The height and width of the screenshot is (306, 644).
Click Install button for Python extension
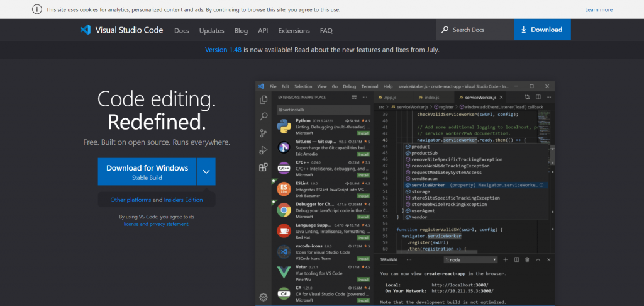click(363, 133)
